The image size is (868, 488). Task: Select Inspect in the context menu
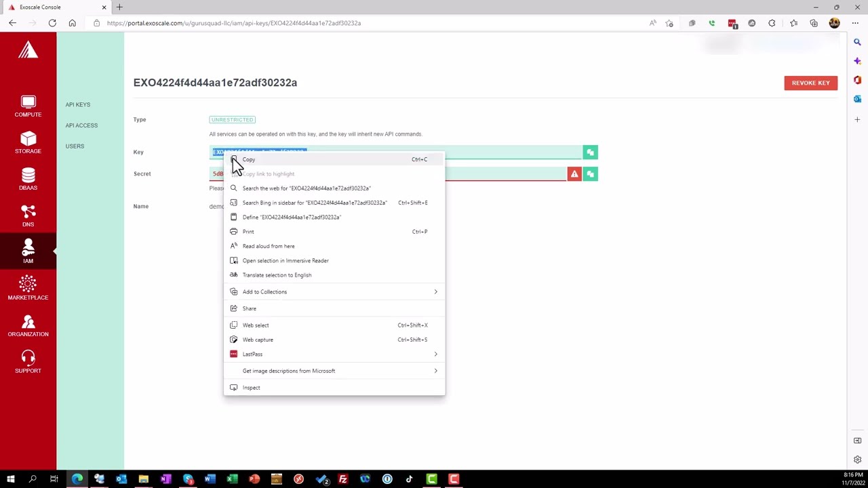pyautogui.click(x=334, y=388)
